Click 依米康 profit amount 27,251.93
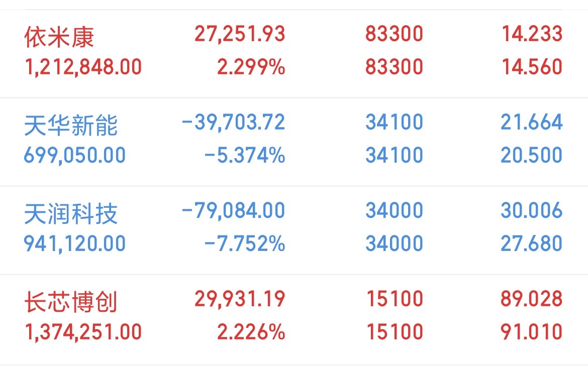The image size is (588, 366). point(240,34)
